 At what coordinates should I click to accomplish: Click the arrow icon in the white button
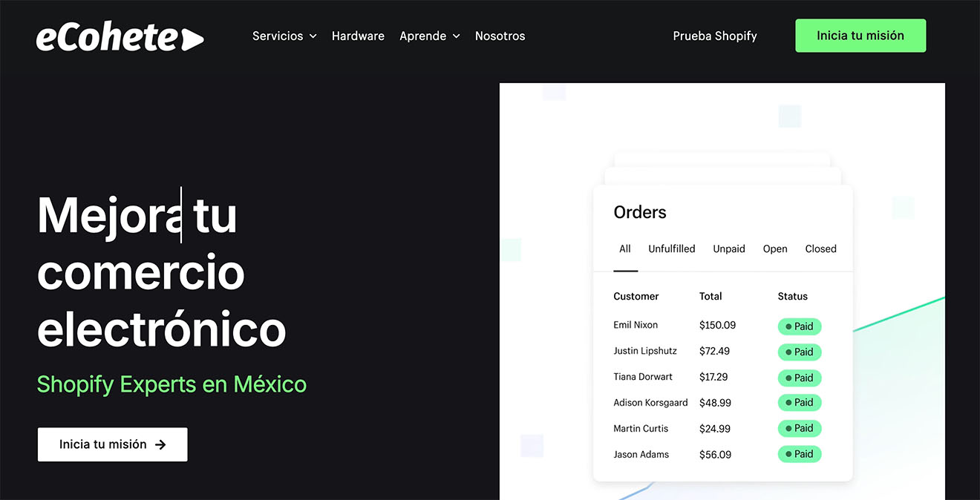tap(160, 444)
